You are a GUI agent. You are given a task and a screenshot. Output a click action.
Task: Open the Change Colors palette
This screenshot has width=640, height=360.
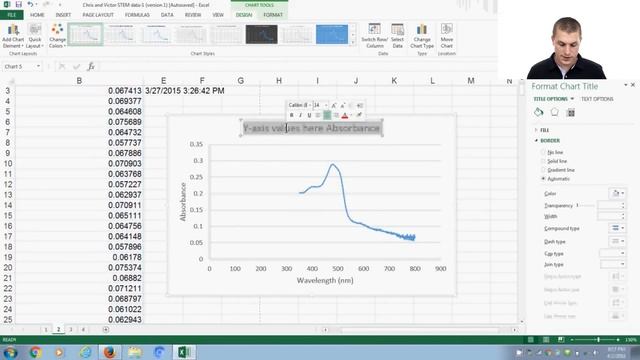(x=57, y=36)
